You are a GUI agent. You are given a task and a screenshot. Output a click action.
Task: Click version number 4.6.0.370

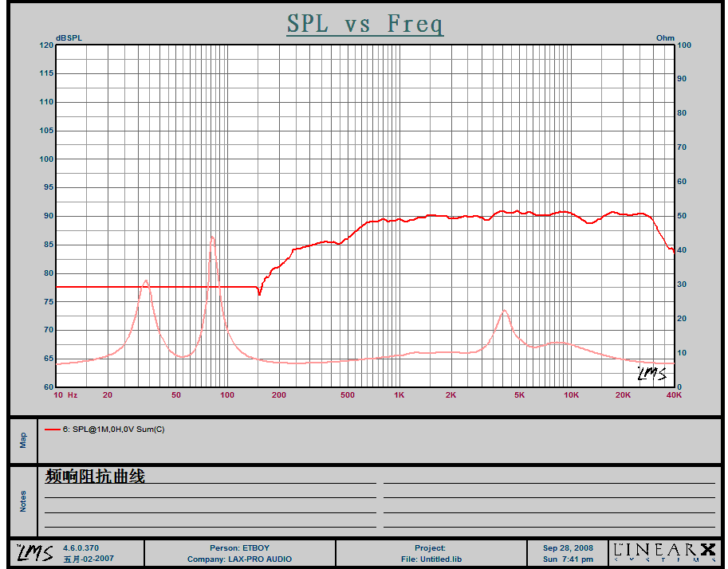pos(81,548)
